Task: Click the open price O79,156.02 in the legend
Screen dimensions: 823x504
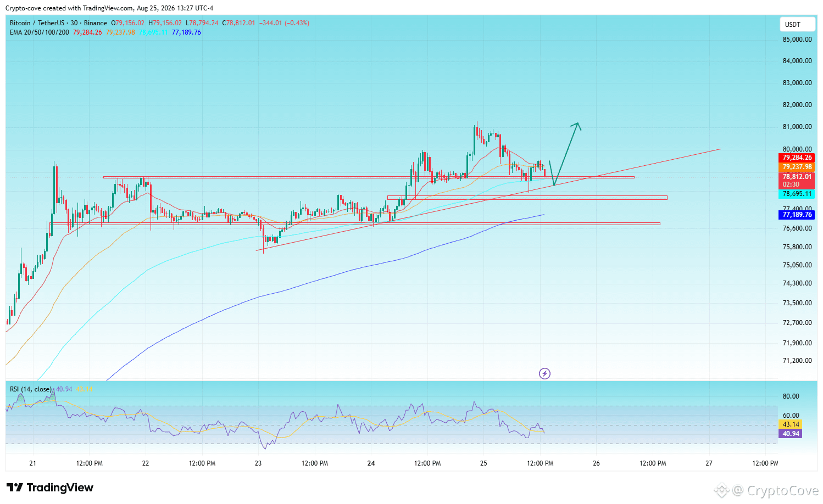Action: coord(128,23)
